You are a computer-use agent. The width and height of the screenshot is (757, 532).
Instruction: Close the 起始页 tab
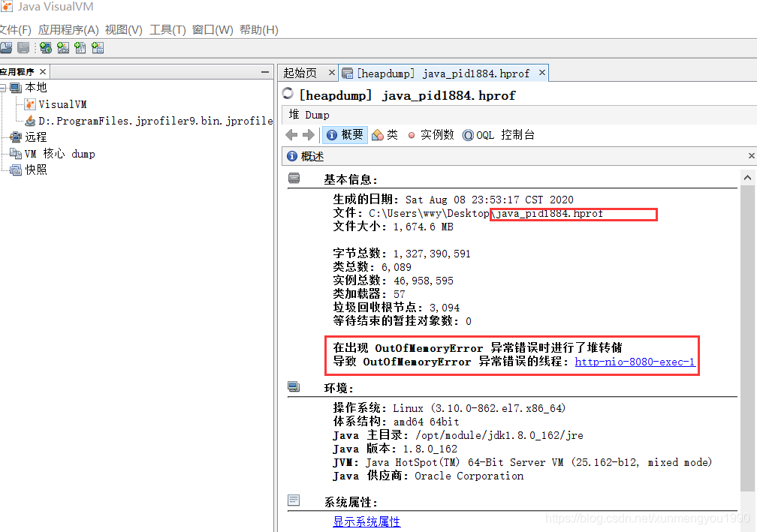point(332,72)
